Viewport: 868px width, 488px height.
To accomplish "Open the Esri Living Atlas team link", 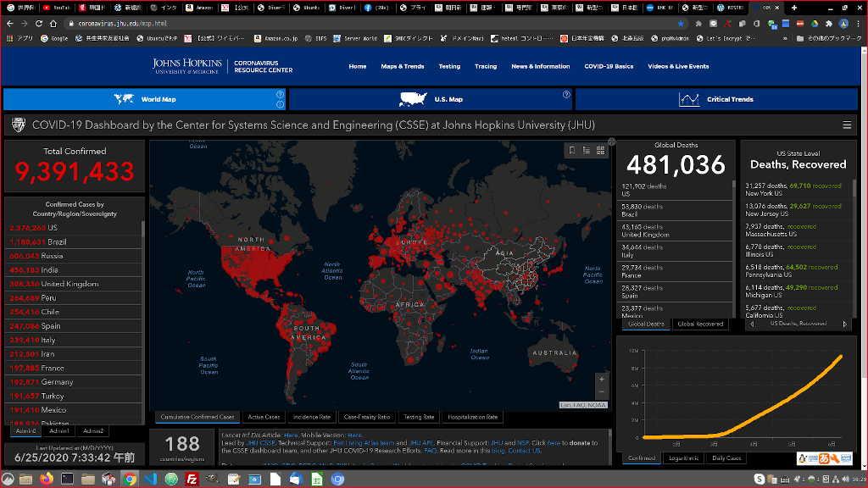I will pyautogui.click(x=364, y=443).
